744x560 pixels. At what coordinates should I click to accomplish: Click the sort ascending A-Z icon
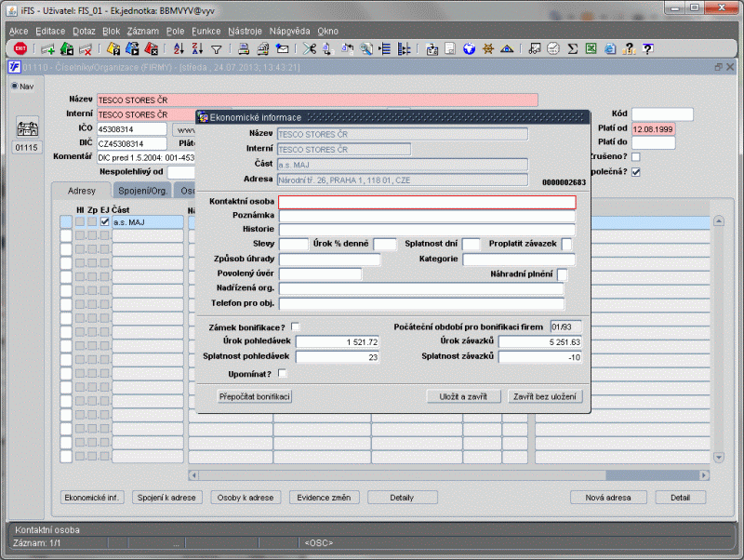(179, 48)
